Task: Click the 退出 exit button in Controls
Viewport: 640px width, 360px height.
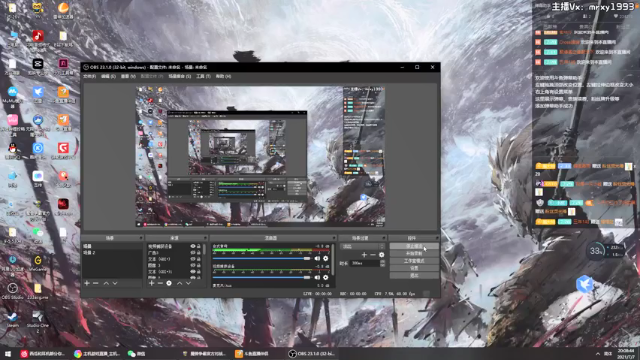Action: [414, 276]
